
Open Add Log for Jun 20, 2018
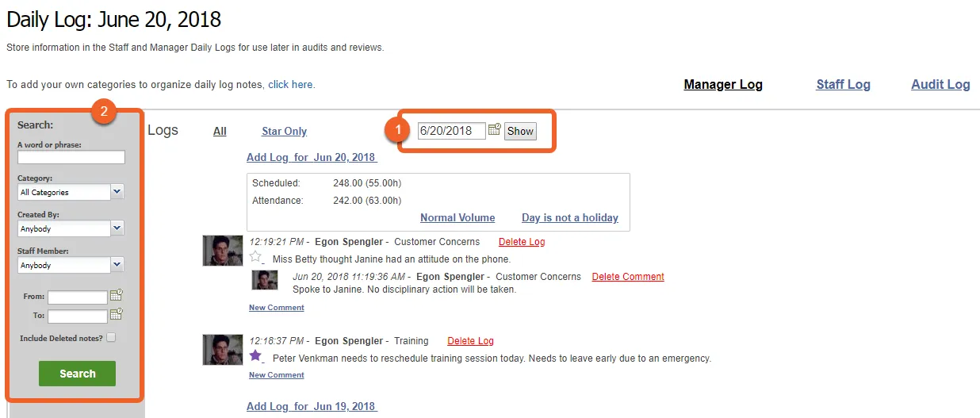[x=312, y=157]
